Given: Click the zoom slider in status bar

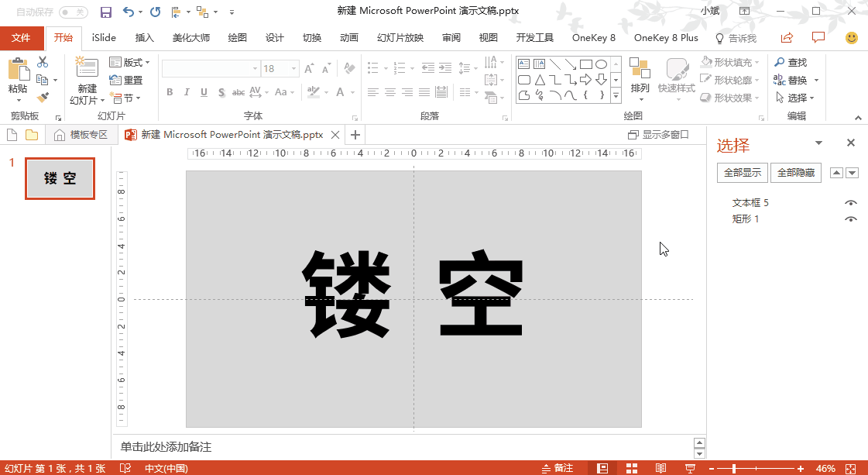Looking at the screenshot, I should (x=734, y=468).
